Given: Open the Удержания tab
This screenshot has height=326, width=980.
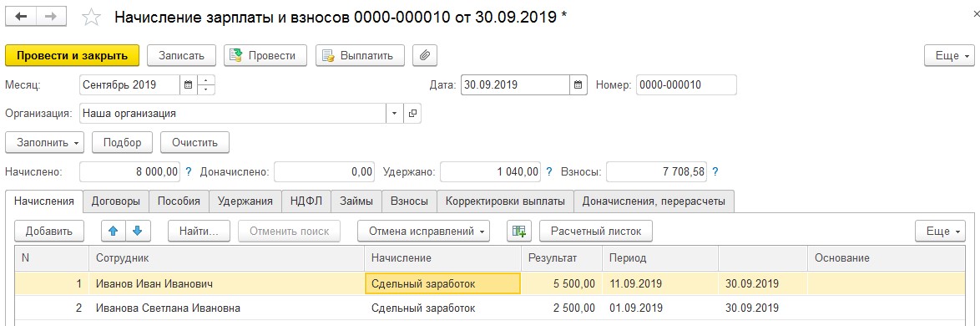Looking at the screenshot, I should [245, 201].
